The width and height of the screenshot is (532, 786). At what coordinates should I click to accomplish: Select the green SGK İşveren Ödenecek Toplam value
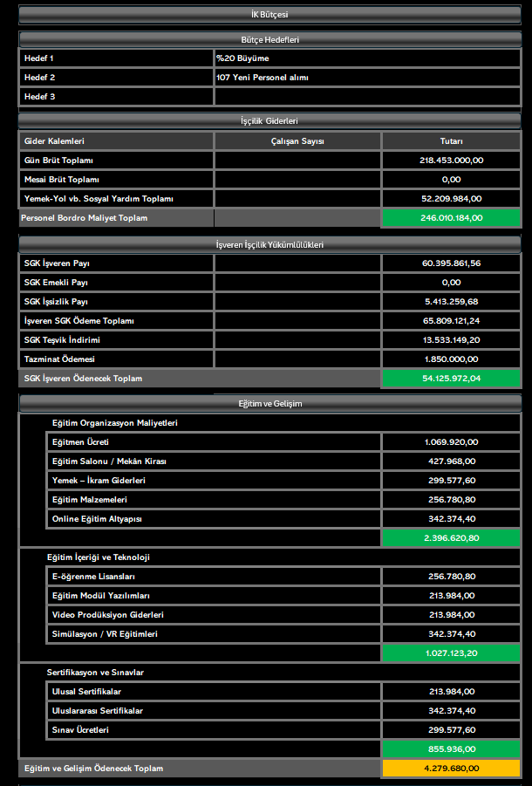pyautogui.click(x=452, y=379)
